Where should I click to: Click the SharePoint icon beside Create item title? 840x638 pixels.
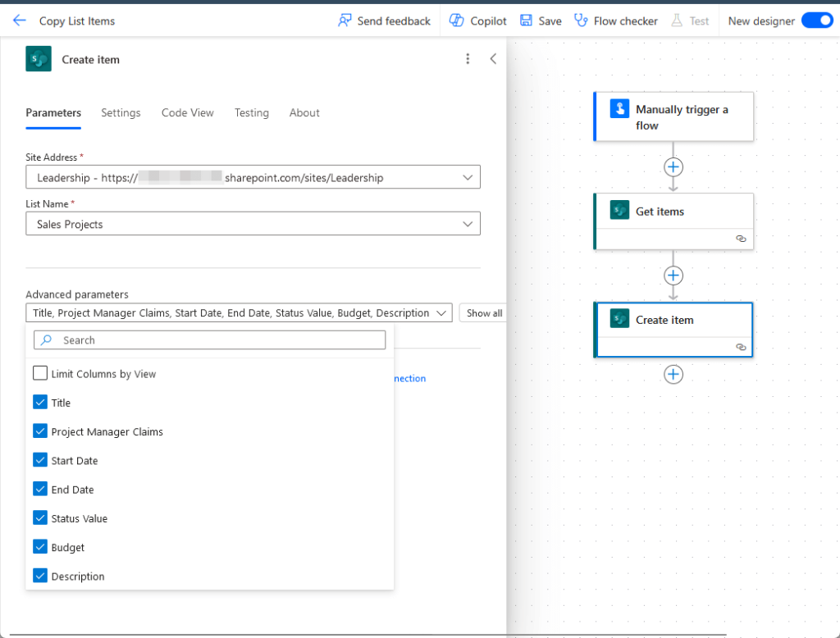click(x=39, y=59)
